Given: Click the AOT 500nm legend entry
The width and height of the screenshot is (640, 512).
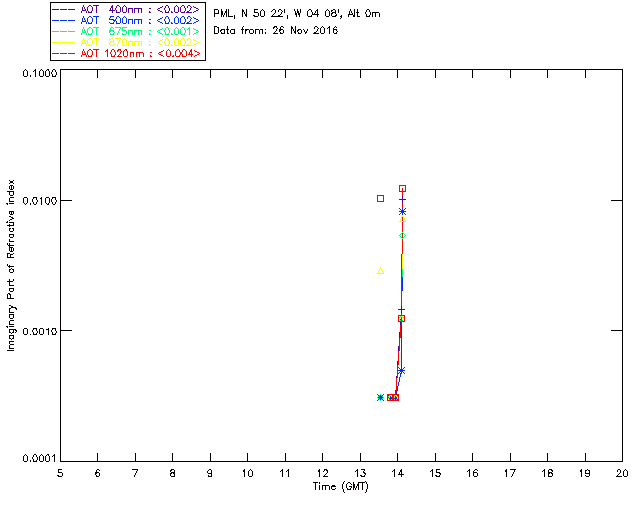Looking at the screenshot, I should point(127,20).
